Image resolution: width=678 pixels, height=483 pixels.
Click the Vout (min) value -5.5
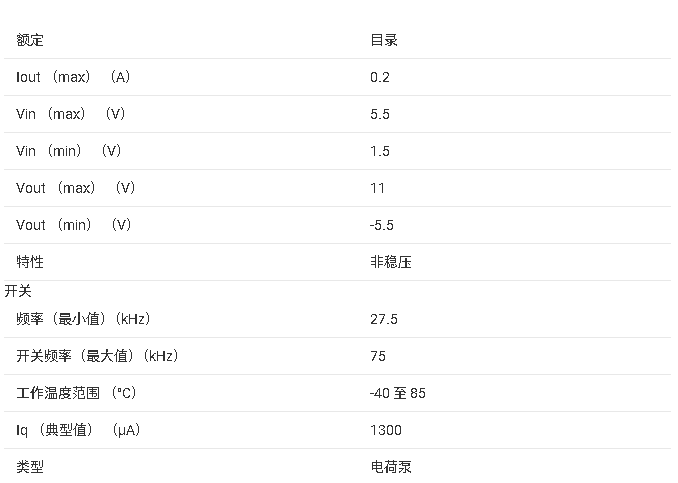[382, 225]
